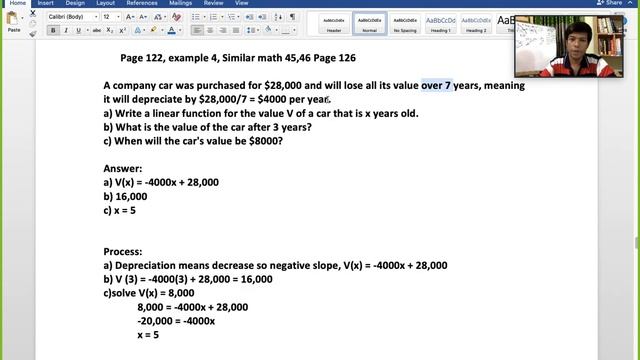
Task: Click the "Process:" line in document
Action: point(122,251)
